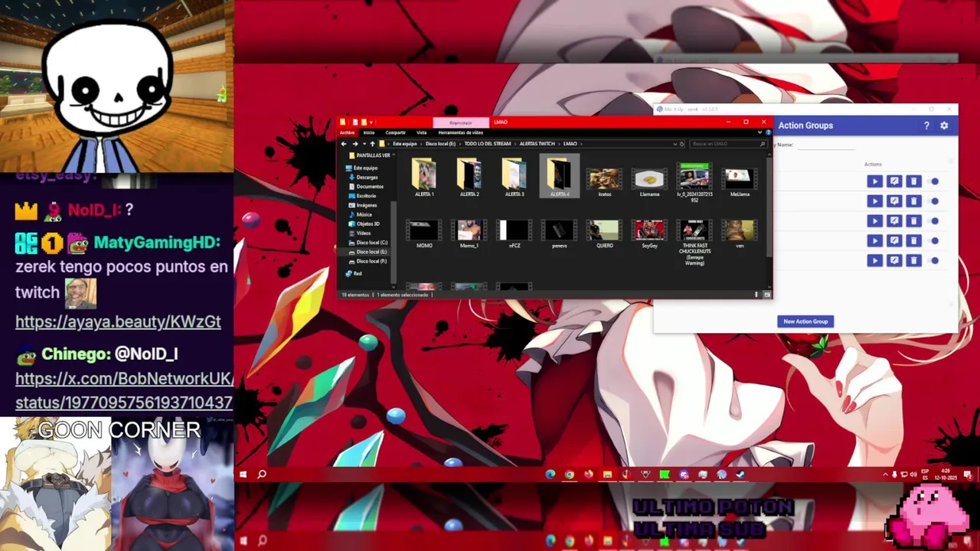Refresh the LMAO folder view
The image size is (980, 551).
click(682, 144)
